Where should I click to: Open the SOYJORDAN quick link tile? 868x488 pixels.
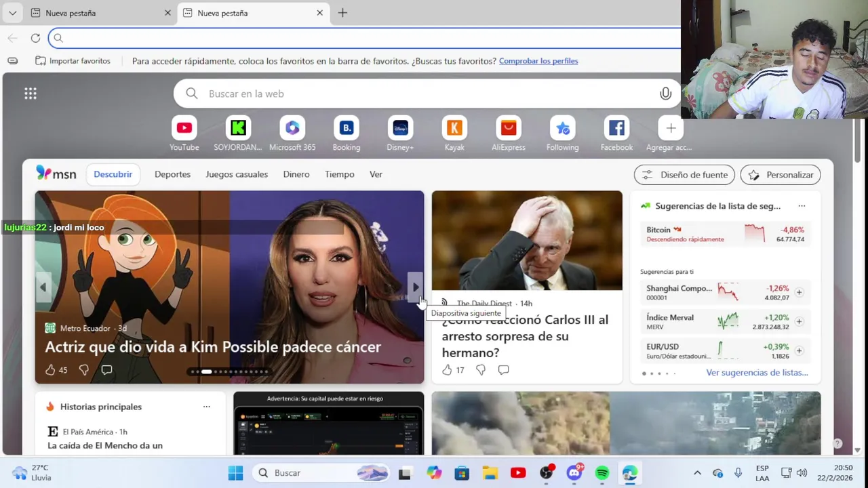[x=238, y=134]
